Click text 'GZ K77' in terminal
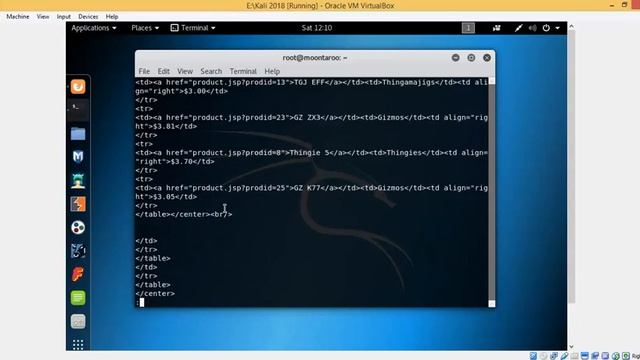The height and width of the screenshot is (360, 640). [x=307, y=188]
